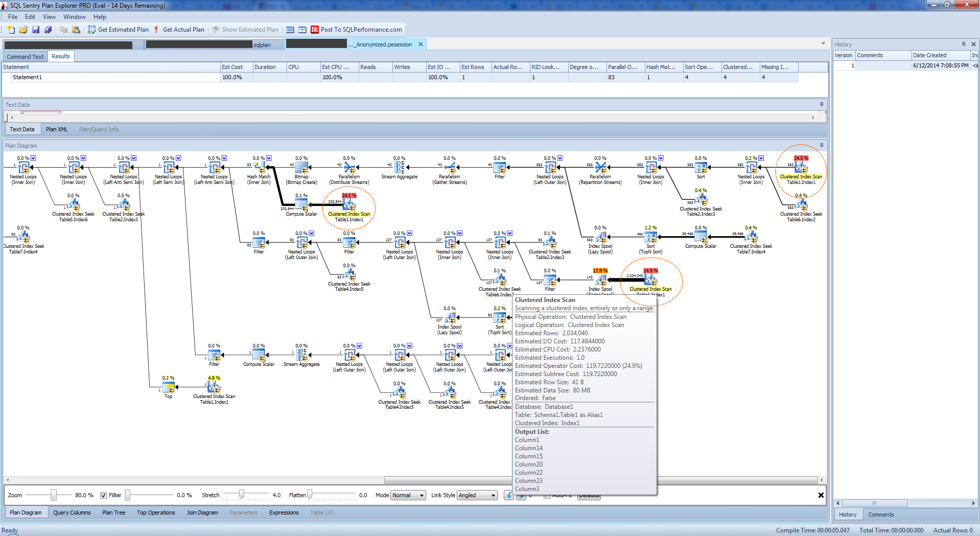Click the New document toolbar icon
The height and width of the screenshot is (536, 980).
click(x=11, y=30)
